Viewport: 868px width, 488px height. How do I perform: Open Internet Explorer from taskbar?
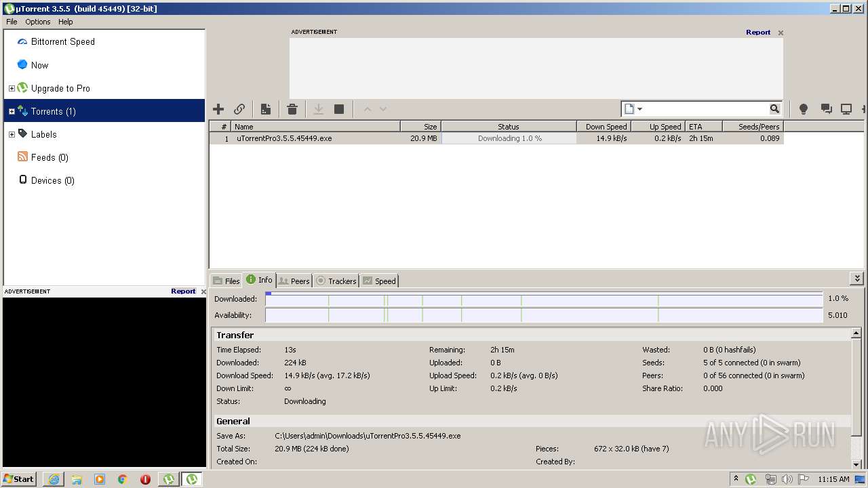pos(54,479)
